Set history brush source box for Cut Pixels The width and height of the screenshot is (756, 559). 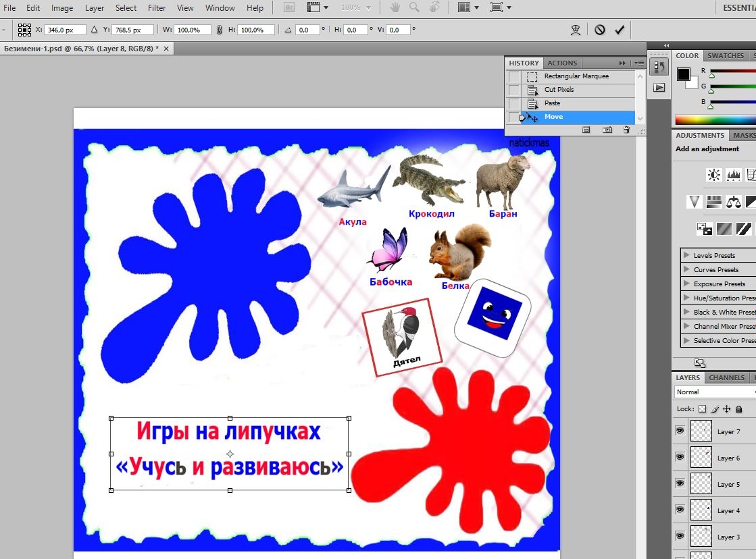point(514,90)
